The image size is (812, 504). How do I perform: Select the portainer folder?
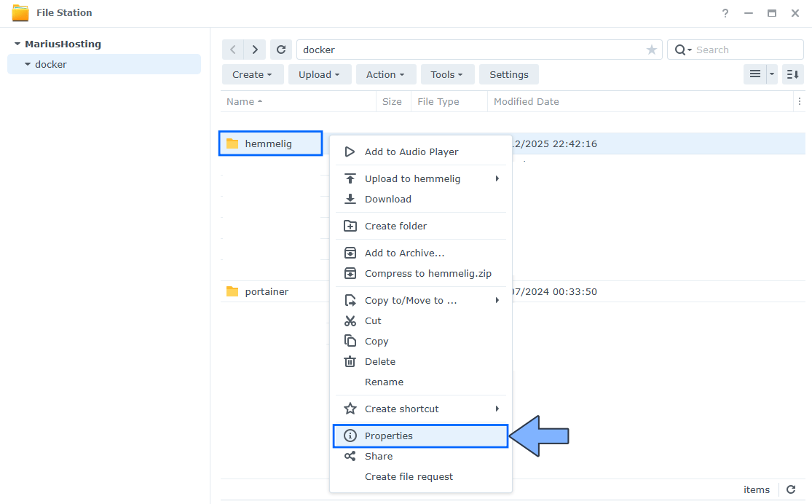tap(267, 291)
